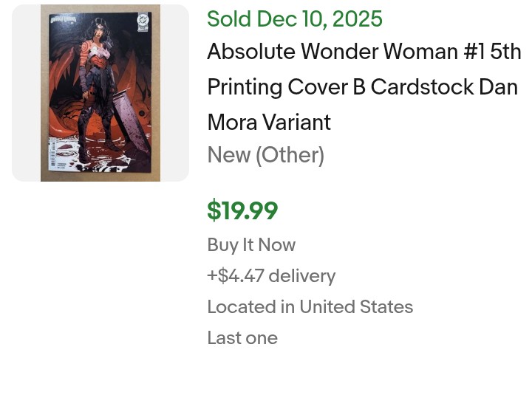Viewport: 532px width, 395px height.
Task: Click the "Printing Cover B Cardstock Dan" title line
Action: (x=362, y=87)
